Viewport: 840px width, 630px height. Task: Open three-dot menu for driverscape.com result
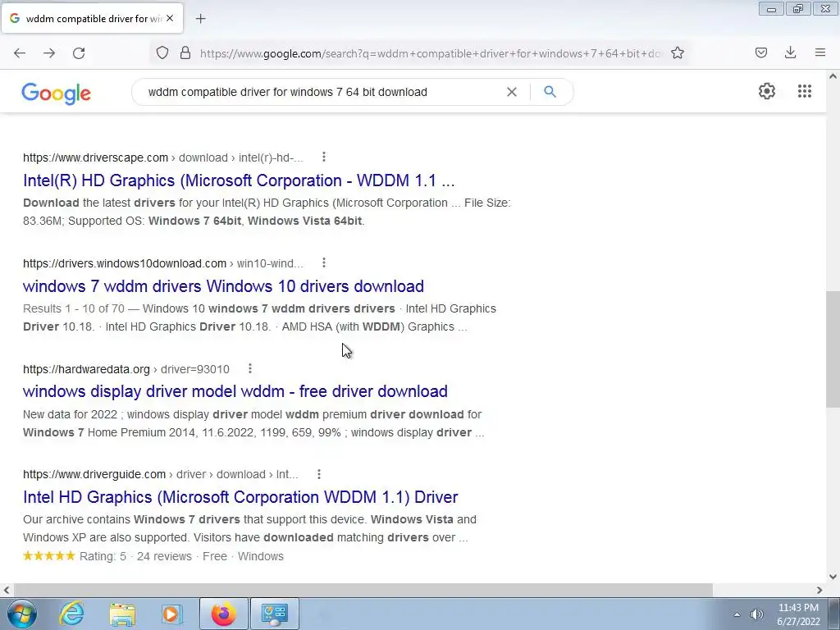coord(323,157)
